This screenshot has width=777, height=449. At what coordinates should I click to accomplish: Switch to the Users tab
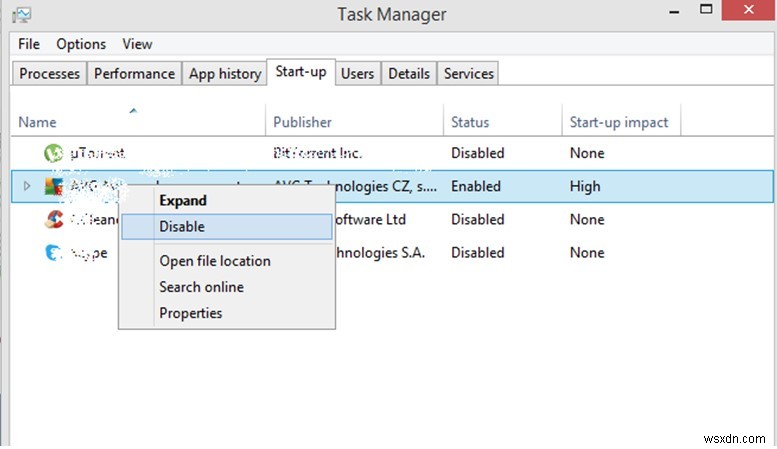pos(357,74)
